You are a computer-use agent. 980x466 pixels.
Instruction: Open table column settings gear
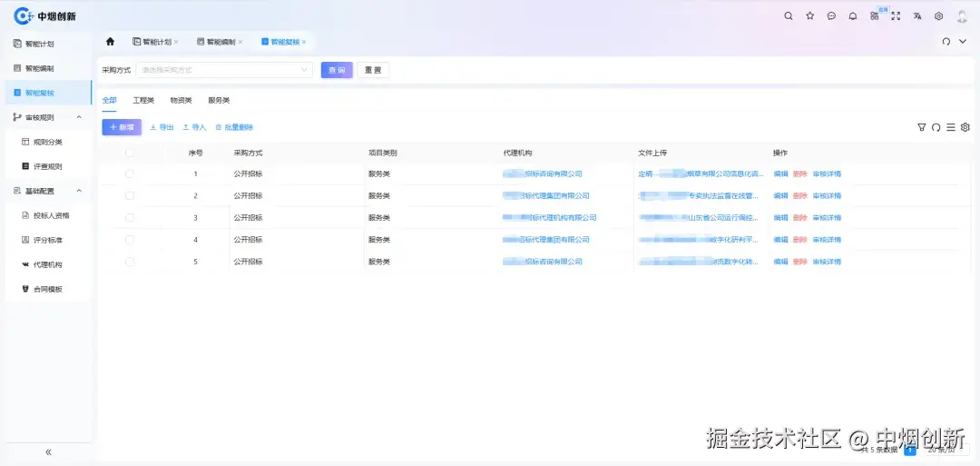pos(965,127)
